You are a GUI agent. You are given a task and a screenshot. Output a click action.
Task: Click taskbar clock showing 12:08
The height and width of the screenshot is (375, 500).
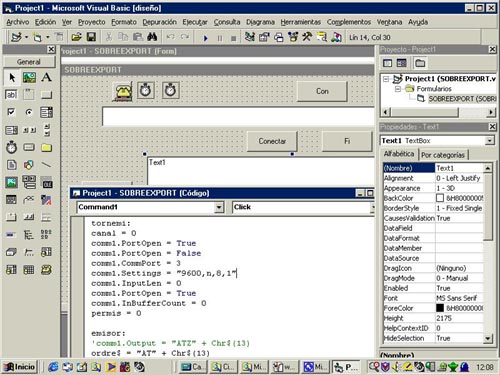(484, 367)
